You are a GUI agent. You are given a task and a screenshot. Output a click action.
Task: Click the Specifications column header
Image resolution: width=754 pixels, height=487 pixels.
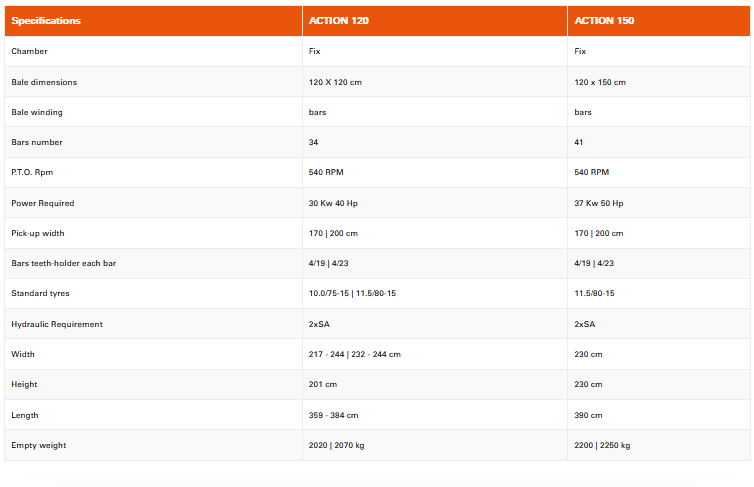point(46,20)
